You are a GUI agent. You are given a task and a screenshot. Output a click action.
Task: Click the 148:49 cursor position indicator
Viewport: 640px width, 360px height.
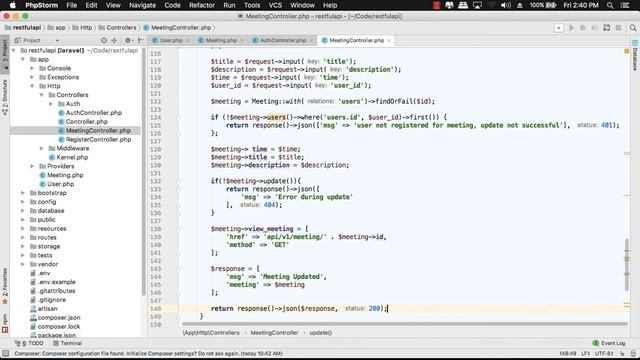(x=568, y=353)
